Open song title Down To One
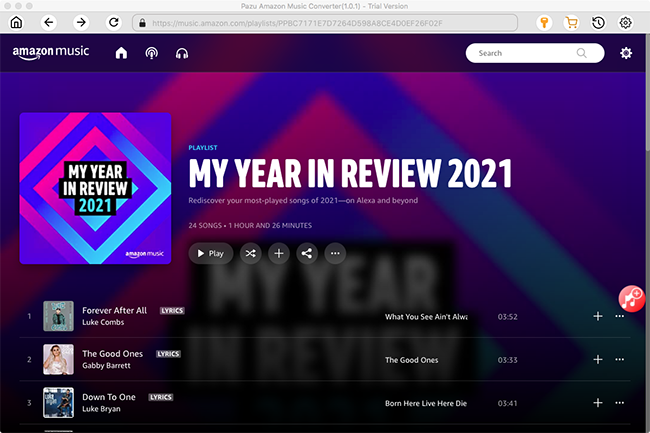Screen dimensions: 650x433 click(109, 397)
